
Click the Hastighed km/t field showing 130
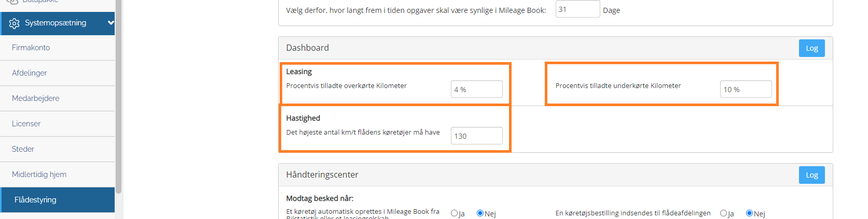(476, 136)
